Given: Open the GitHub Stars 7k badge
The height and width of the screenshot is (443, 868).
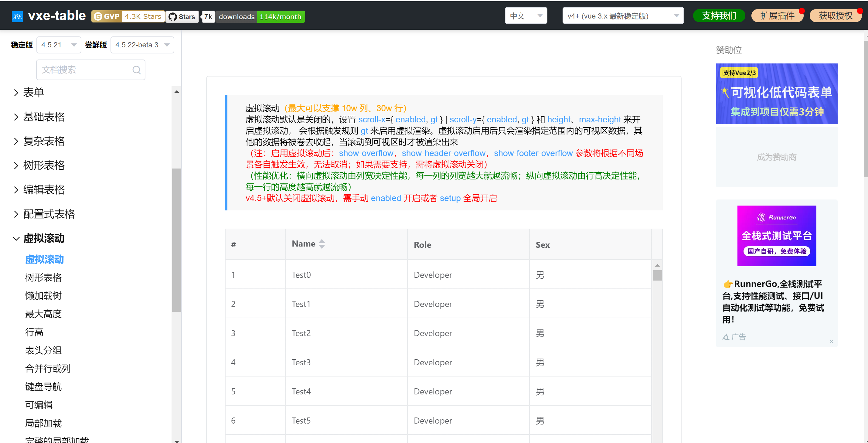Looking at the screenshot, I should pos(191,16).
